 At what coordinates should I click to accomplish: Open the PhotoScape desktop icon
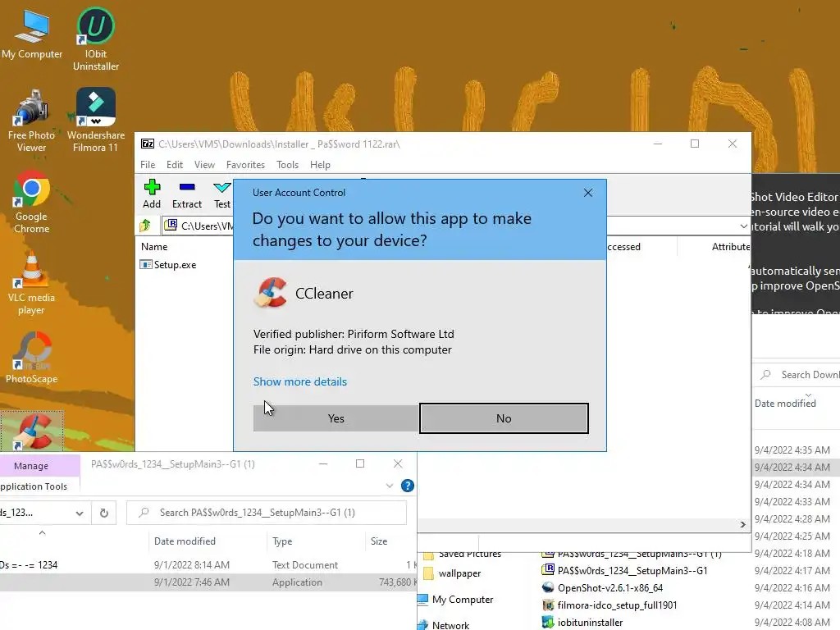coord(32,358)
